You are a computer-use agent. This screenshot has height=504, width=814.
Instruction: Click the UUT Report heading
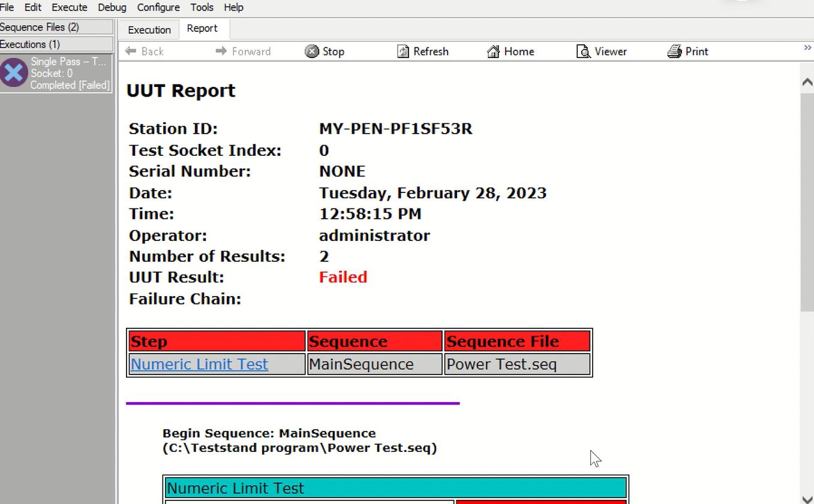click(181, 90)
